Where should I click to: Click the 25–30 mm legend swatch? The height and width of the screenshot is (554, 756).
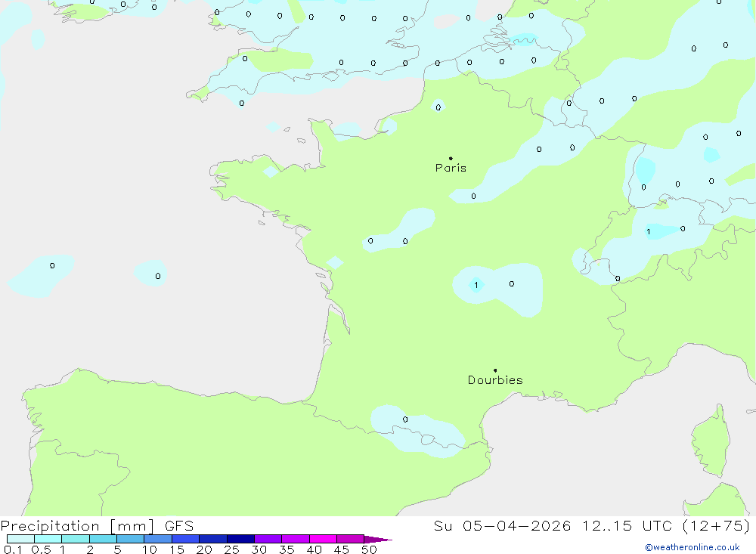coord(240,539)
